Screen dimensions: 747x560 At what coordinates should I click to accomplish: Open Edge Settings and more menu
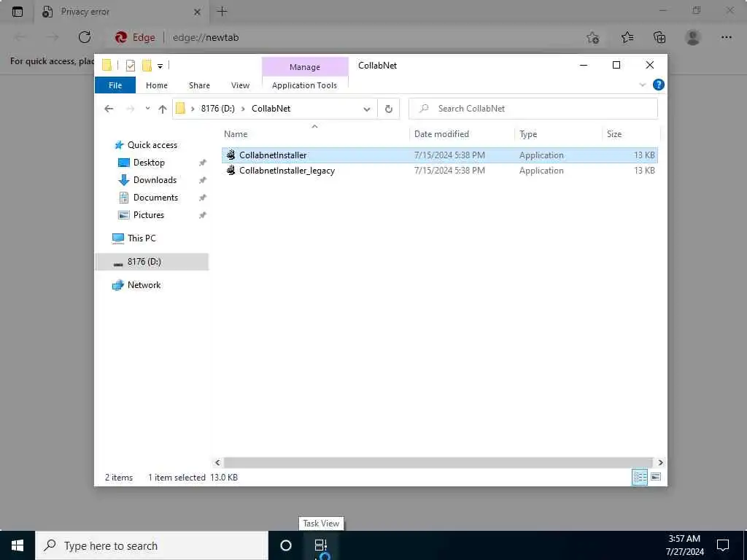726,37
